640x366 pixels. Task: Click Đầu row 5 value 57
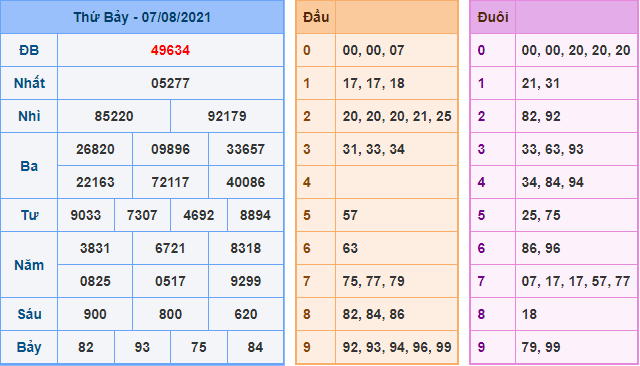[350, 215]
